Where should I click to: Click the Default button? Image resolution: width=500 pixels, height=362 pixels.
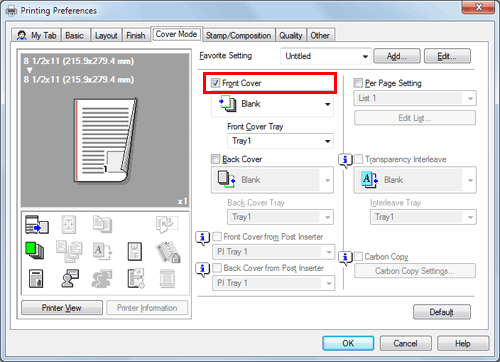point(442,312)
